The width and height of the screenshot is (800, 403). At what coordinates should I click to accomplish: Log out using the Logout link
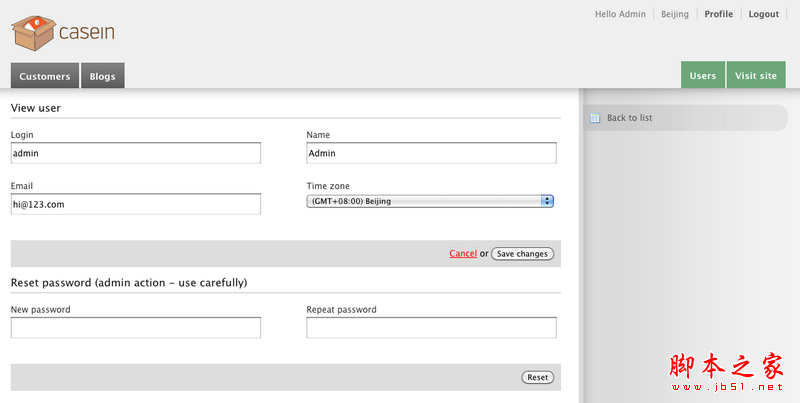(x=763, y=14)
